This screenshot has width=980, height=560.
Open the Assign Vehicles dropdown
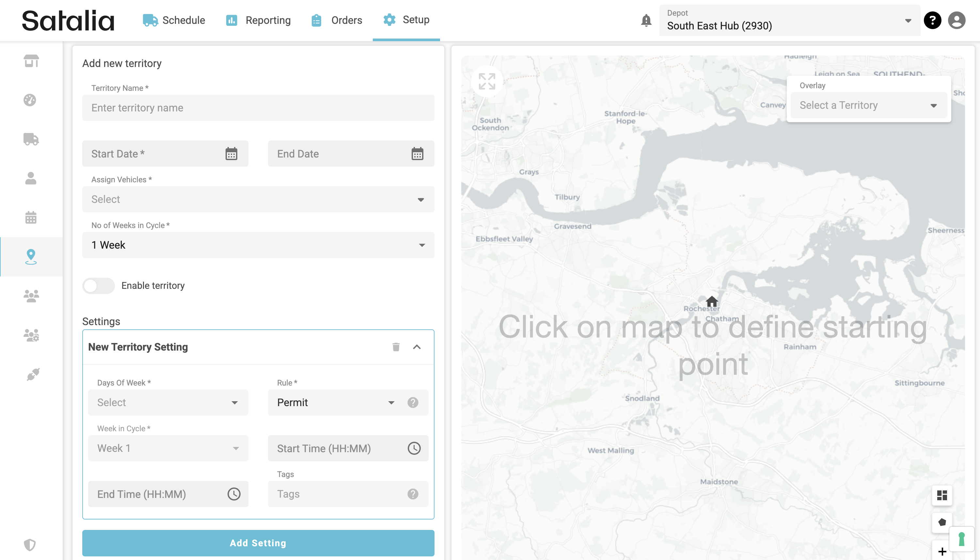pyautogui.click(x=258, y=199)
